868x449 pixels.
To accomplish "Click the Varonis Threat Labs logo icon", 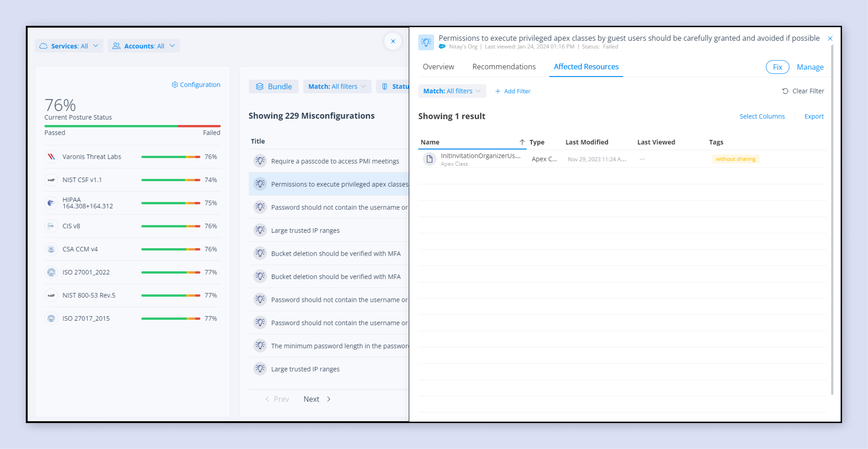I will coord(51,157).
